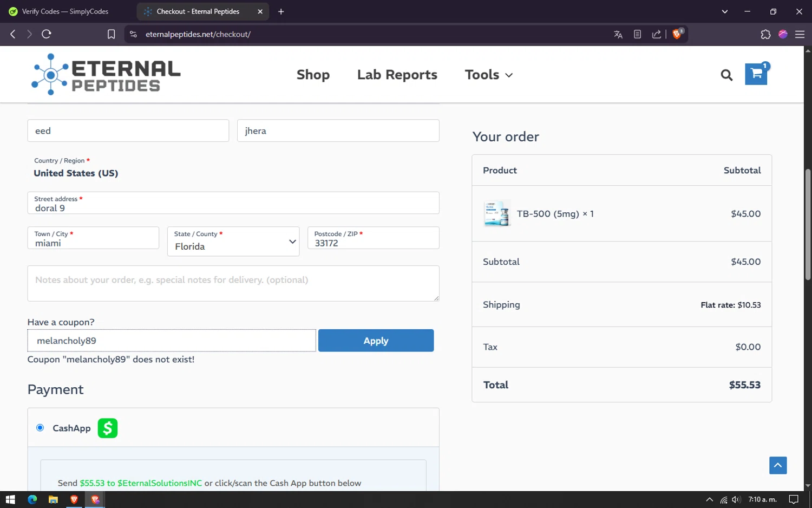The height and width of the screenshot is (508, 812).
Task: Open the Windows Start menu
Action: pos(10,499)
